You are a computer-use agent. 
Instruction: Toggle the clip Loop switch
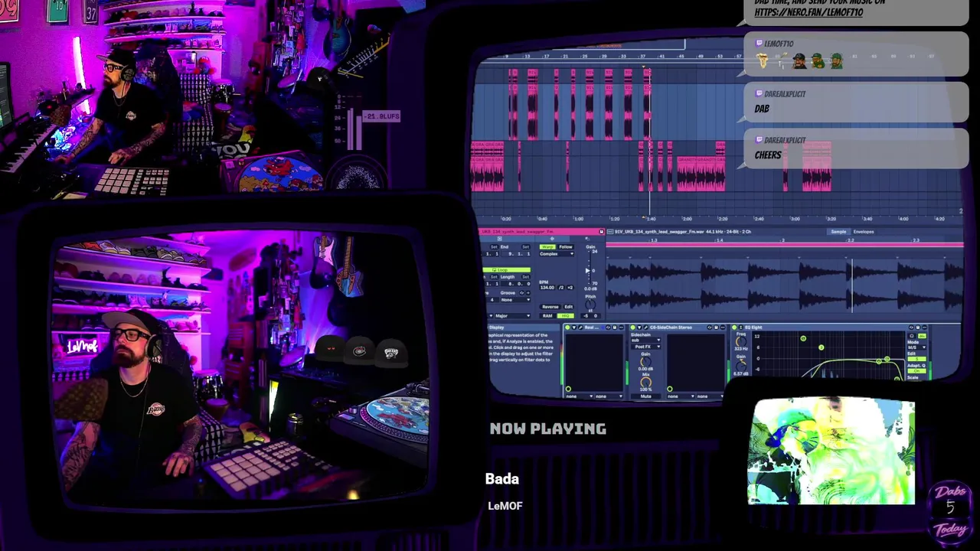click(x=506, y=270)
